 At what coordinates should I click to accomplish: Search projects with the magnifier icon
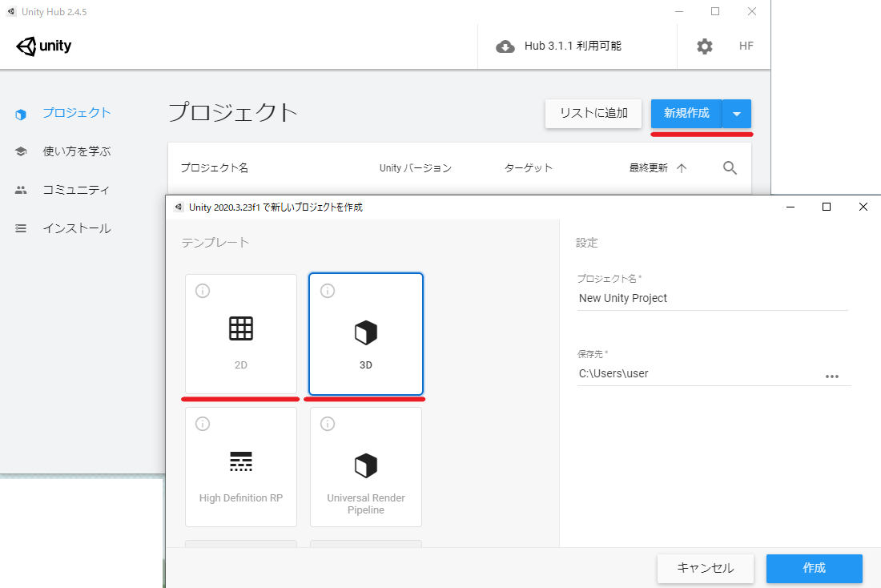click(730, 167)
